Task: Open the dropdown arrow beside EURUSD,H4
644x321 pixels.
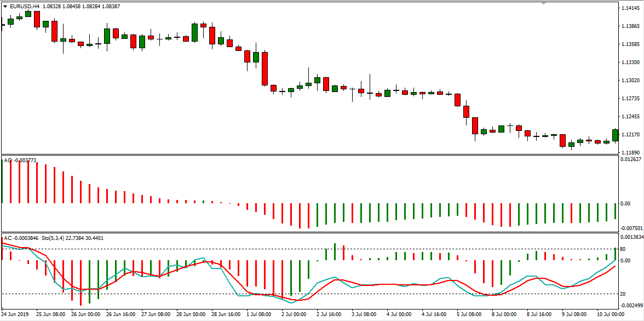Action: (5, 7)
